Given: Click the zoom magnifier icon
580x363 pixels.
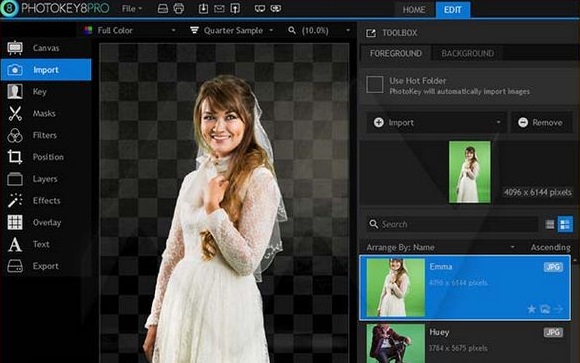Looking at the screenshot, I should pyautogui.click(x=292, y=30).
